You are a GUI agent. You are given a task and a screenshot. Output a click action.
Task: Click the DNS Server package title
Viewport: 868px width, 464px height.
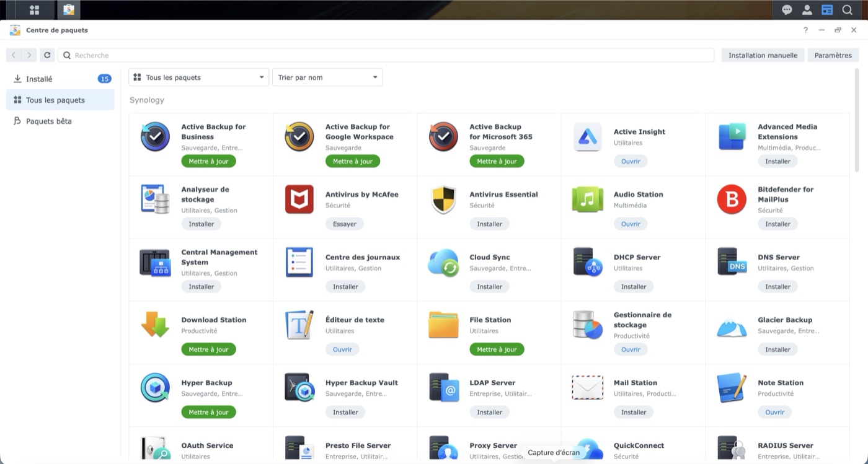pyautogui.click(x=779, y=257)
